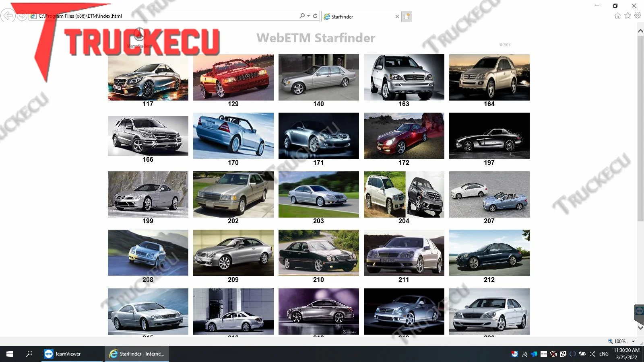
Task: Open the Favorites star icon
Action: (627, 15)
